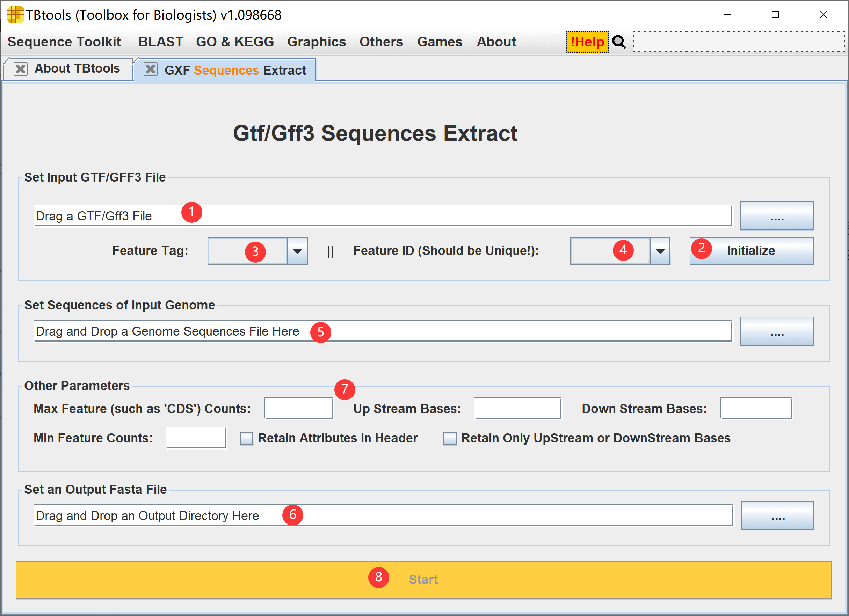Open the Feature Tag dropdown arrow
This screenshot has width=849, height=616.
[298, 251]
